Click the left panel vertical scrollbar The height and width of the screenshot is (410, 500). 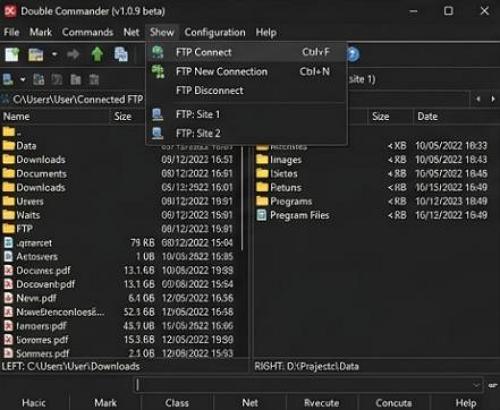click(x=242, y=198)
